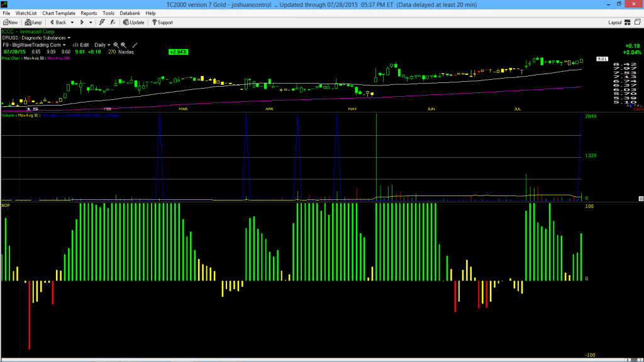Open the File menu
644x362 pixels.
6,13
